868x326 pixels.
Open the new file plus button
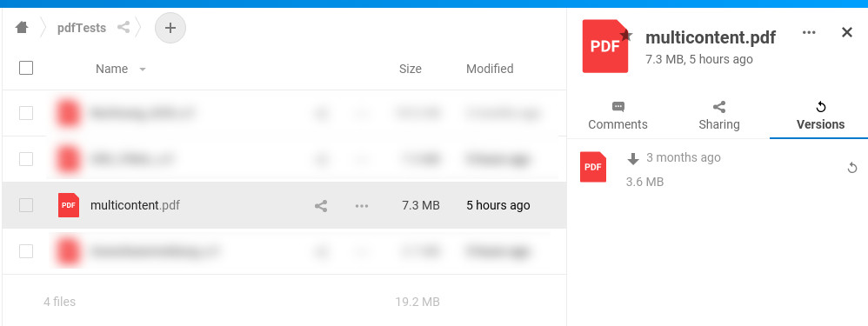click(x=170, y=28)
